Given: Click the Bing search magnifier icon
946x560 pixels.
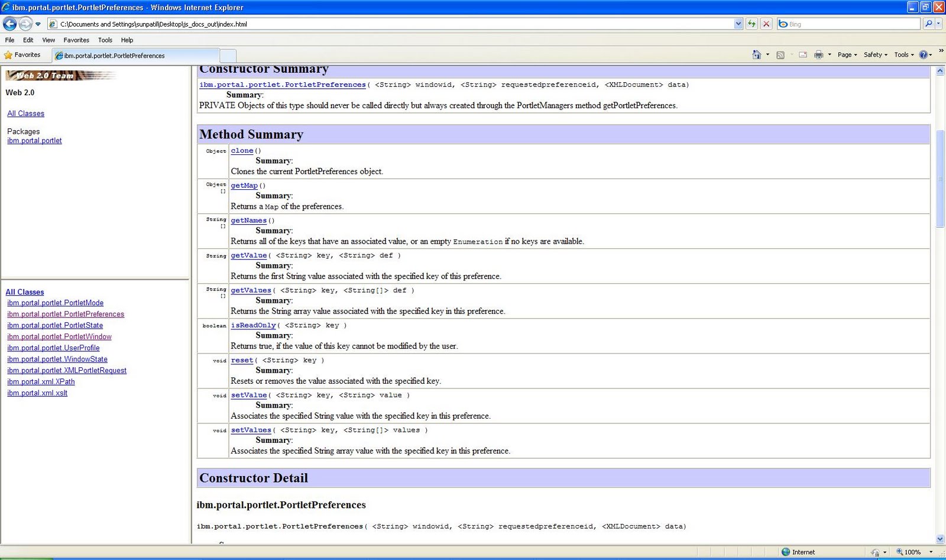Looking at the screenshot, I should [928, 24].
